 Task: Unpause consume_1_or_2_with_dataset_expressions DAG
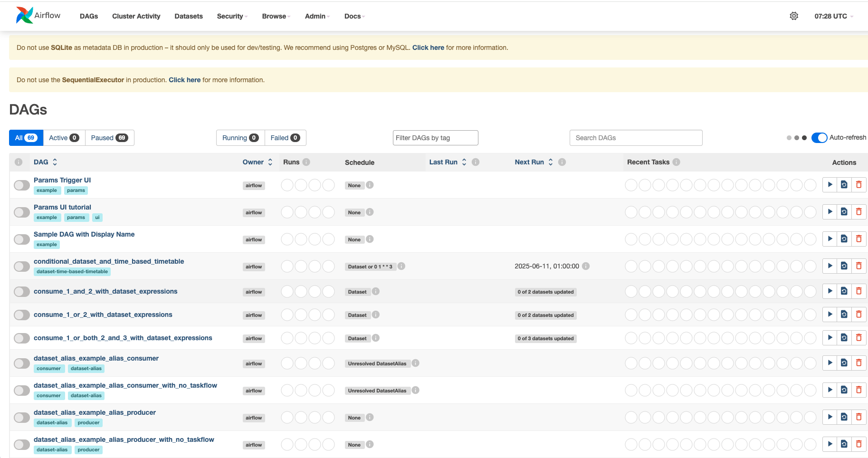click(22, 315)
